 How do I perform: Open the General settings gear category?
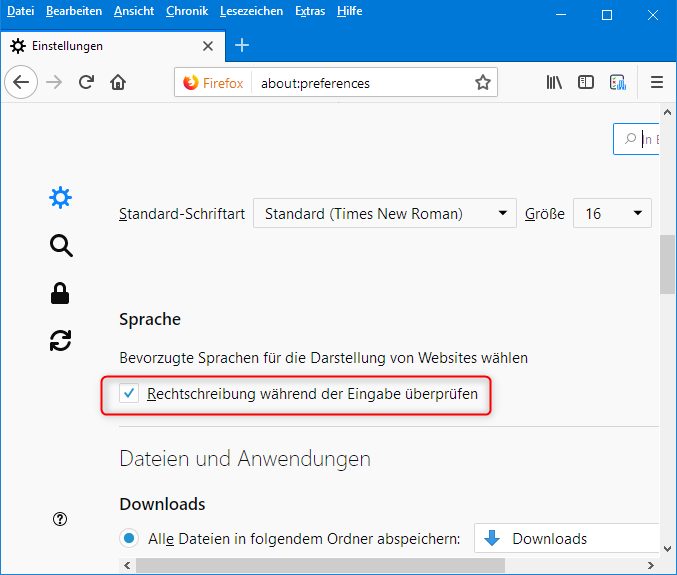coord(61,198)
